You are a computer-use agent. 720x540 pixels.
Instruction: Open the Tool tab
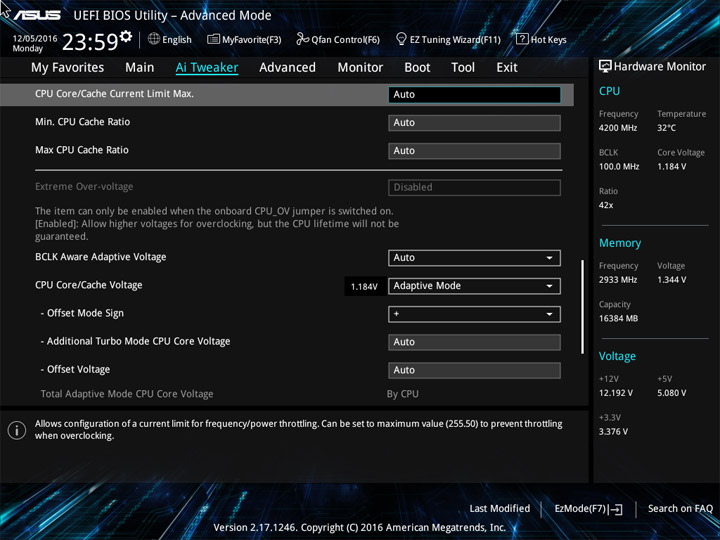[463, 68]
